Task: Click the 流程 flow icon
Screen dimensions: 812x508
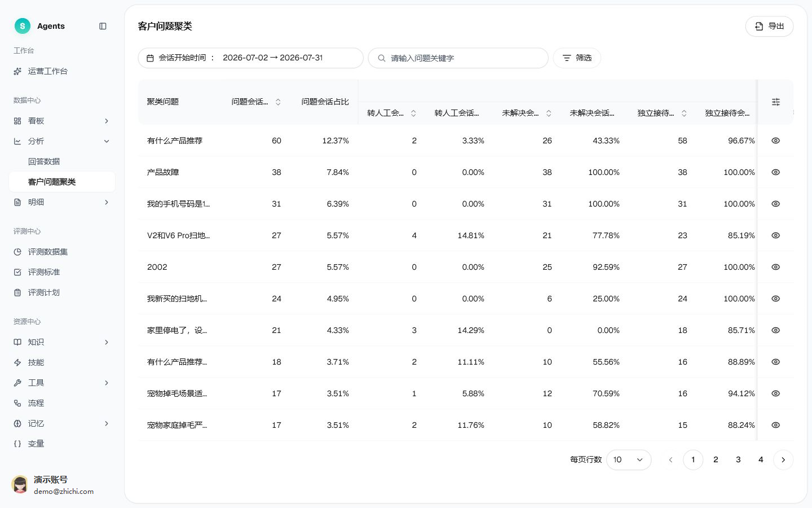Action: point(17,403)
